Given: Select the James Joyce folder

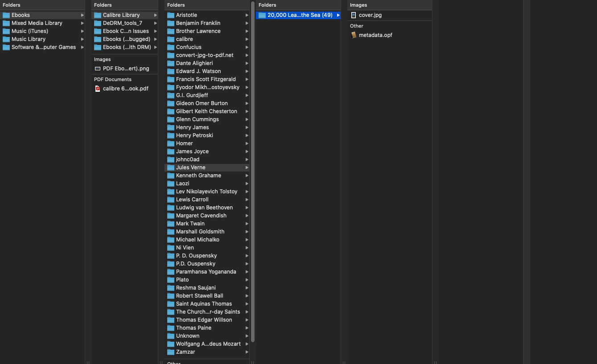Looking at the screenshot, I should click(x=207, y=151).
